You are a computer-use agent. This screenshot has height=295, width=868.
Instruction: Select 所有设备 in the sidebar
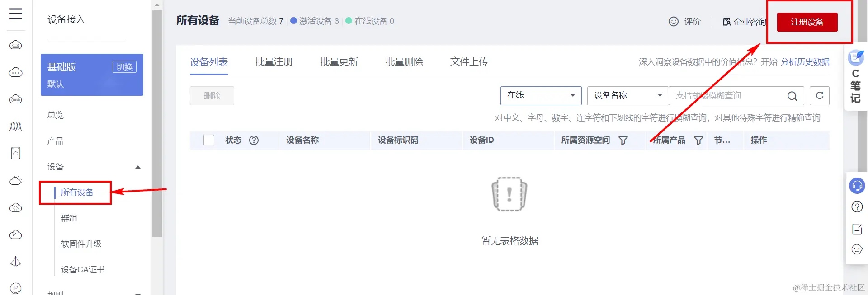point(77,192)
